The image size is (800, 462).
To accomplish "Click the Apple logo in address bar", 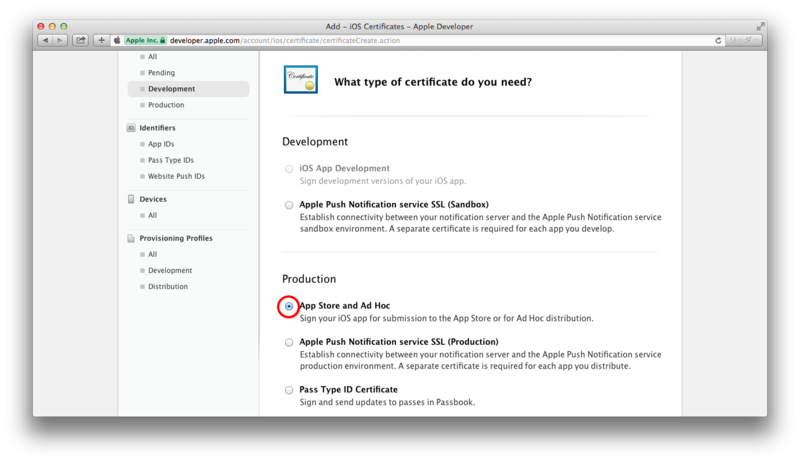I will (117, 40).
